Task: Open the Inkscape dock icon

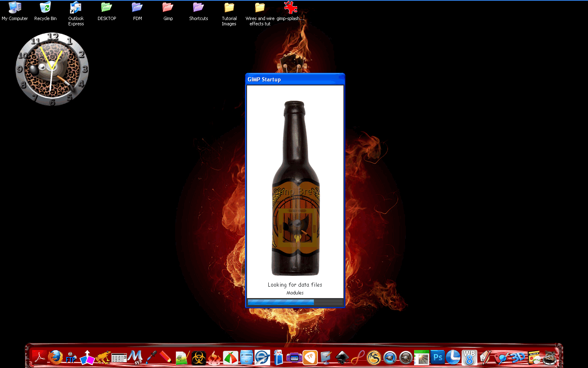Action: click(342, 358)
